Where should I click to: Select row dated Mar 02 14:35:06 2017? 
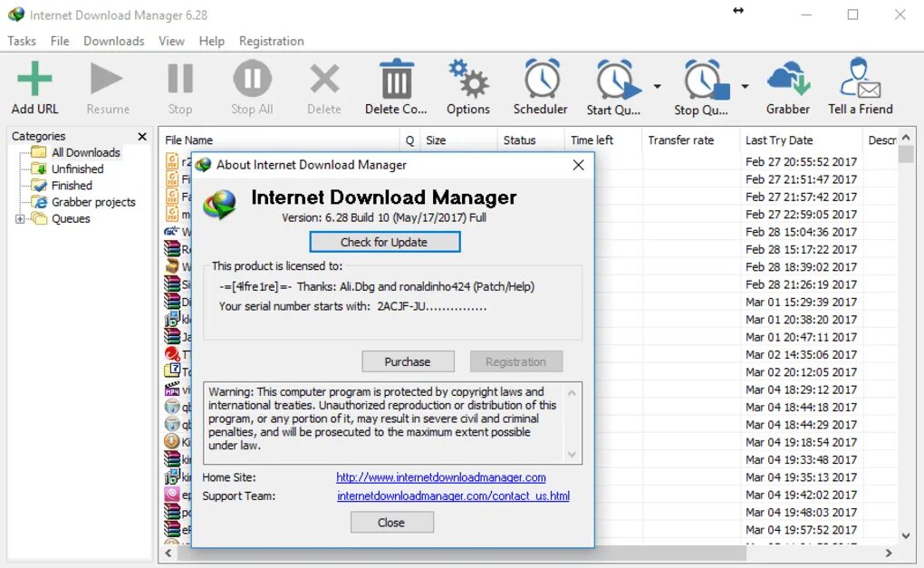801,355
